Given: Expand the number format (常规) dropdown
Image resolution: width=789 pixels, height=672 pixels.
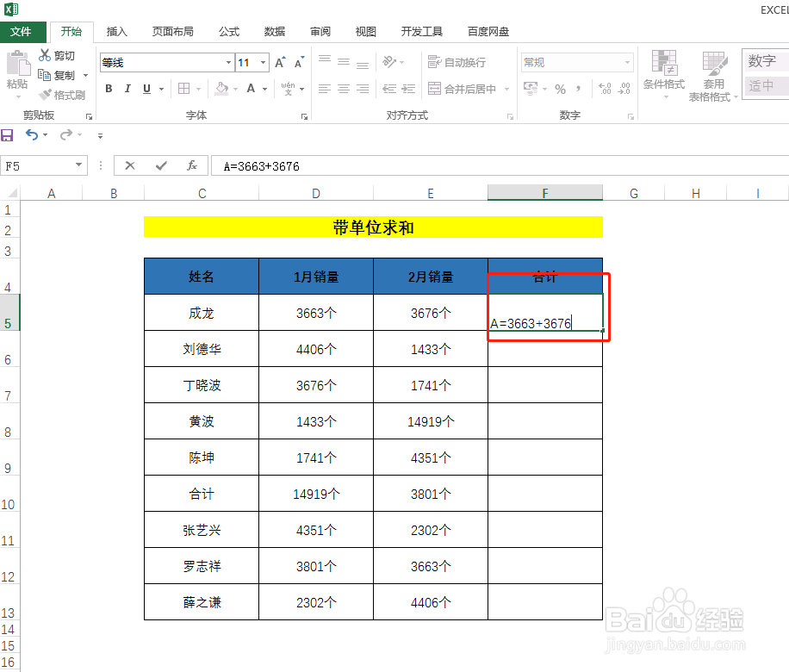Looking at the screenshot, I should [630, 61].
